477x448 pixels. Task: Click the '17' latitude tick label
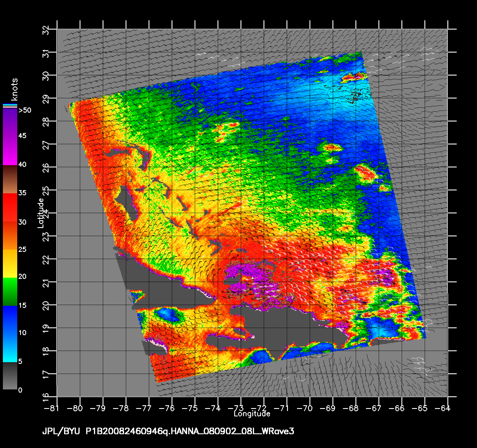point(46,374)
